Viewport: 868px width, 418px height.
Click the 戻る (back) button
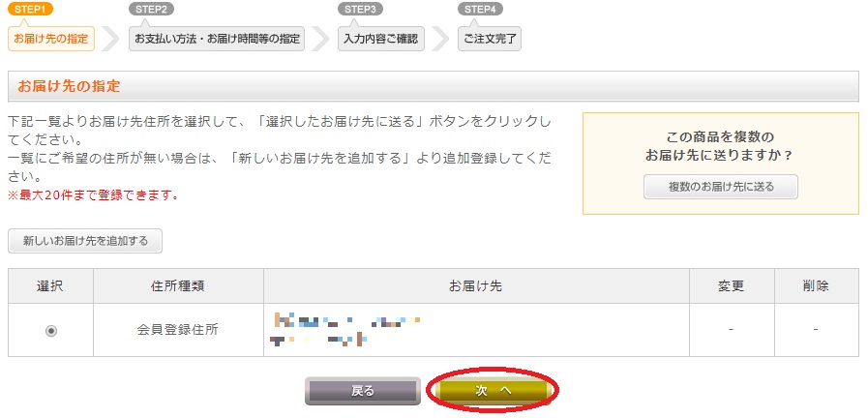click(363, 391)
